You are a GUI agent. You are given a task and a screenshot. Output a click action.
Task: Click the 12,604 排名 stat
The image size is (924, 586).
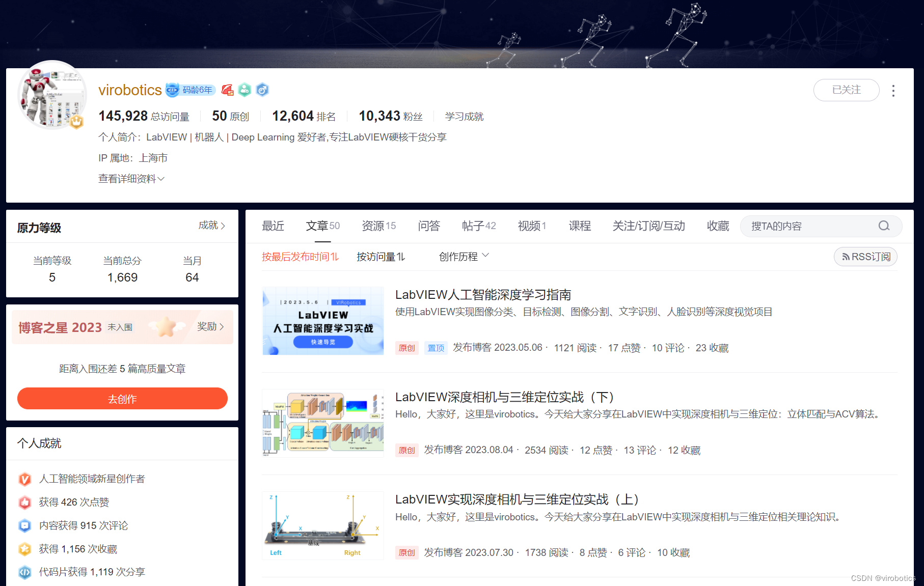tap(304, 117)
